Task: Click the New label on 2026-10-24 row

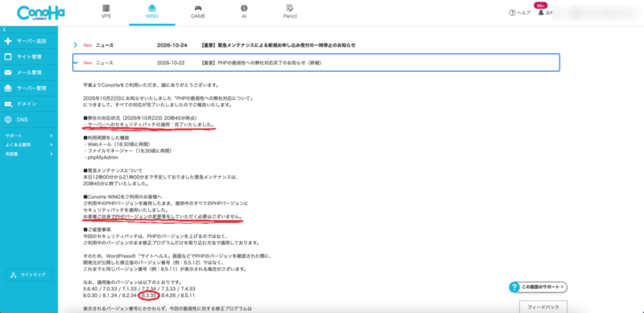Action: 88,45
